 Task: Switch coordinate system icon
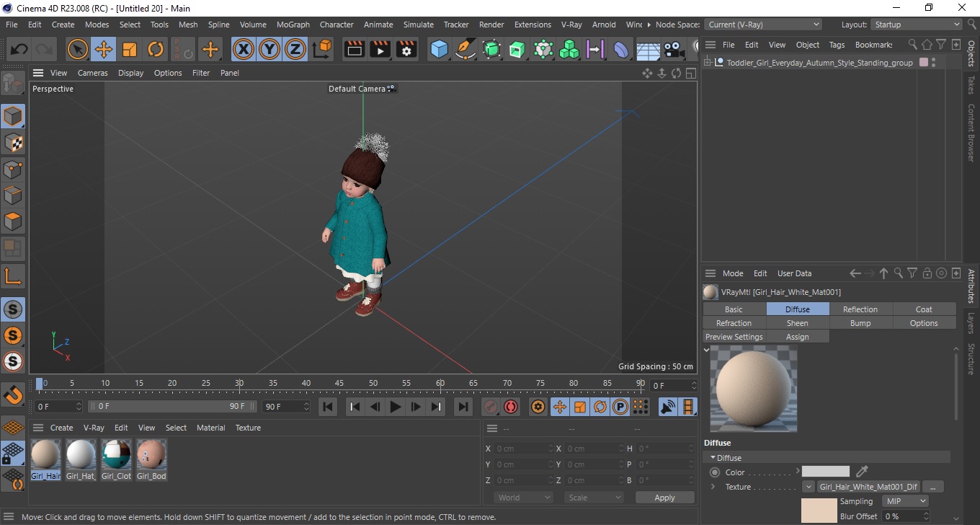tap(323, 50)
